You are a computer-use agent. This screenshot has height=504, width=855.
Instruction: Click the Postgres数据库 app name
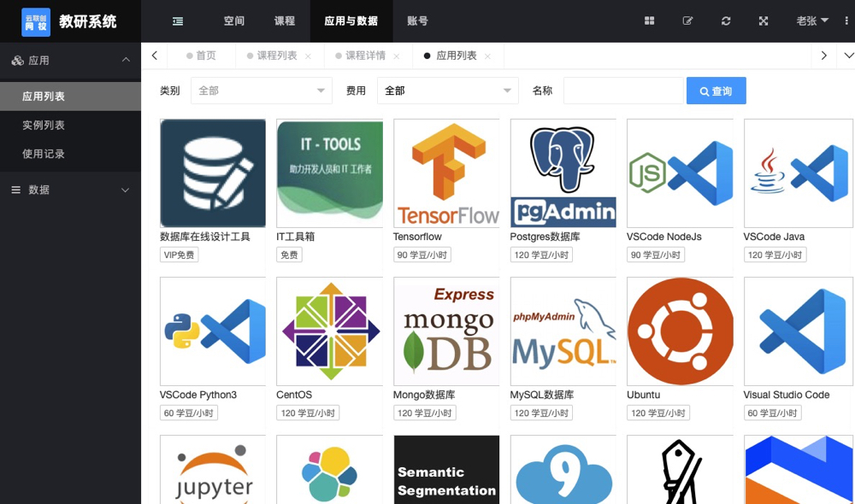click(545, 237)
